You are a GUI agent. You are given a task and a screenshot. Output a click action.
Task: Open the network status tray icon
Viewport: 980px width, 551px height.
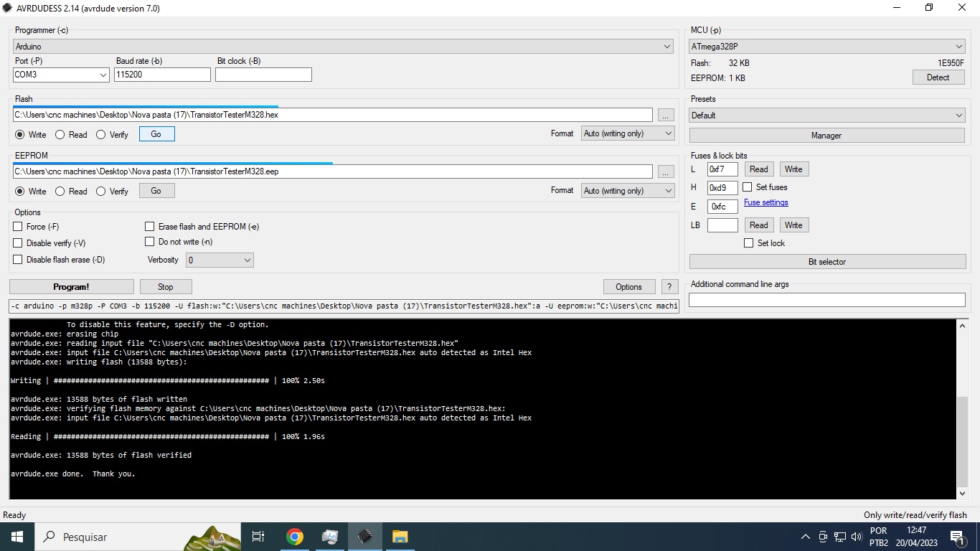point(839,537)
